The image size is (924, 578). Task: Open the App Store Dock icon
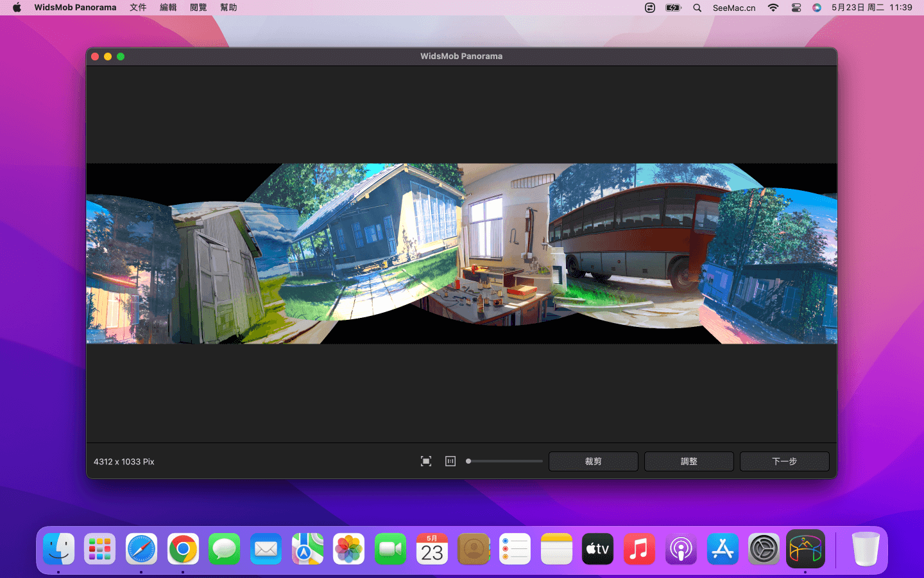723,549
